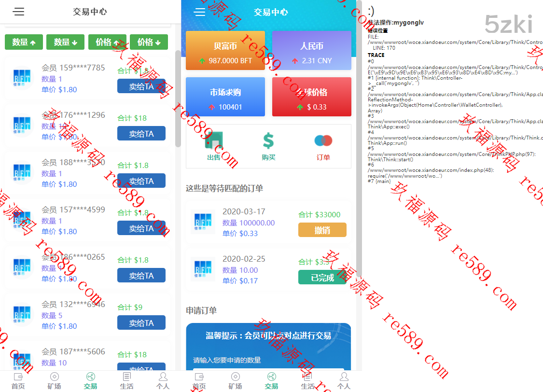Click 单价 $0.17 in 2020-02-25 order

point(240,280)
